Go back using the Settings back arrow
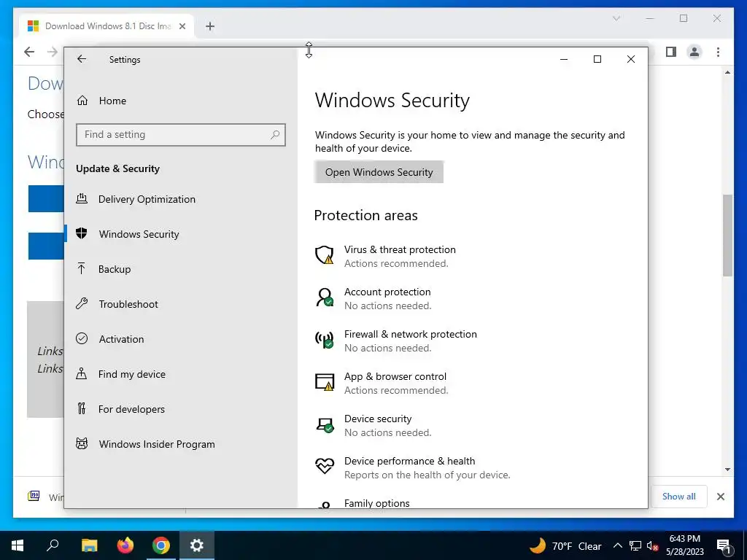Screen dimensions: 747x560 (82, 59)
